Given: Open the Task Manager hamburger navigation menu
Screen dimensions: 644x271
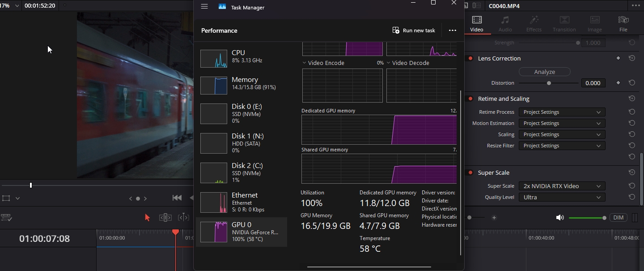Looking at the screenshot, I should (x=204, y=7).
